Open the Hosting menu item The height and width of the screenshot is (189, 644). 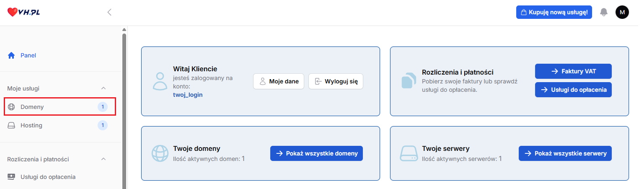(31, 125)
